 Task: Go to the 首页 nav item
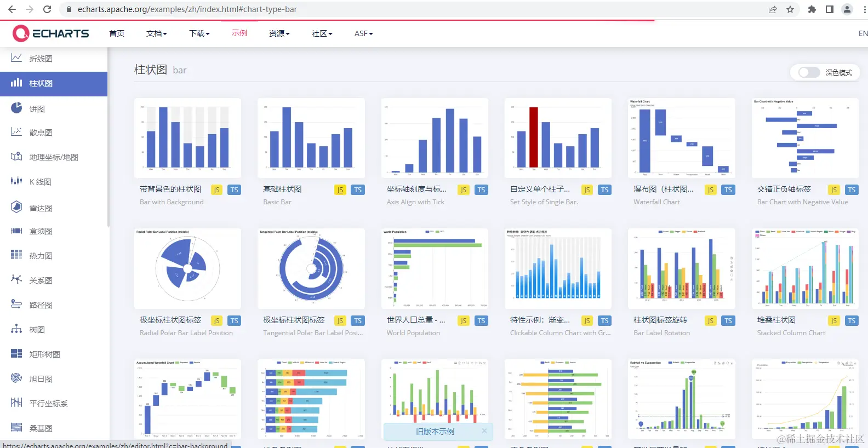tap(117, 33)
